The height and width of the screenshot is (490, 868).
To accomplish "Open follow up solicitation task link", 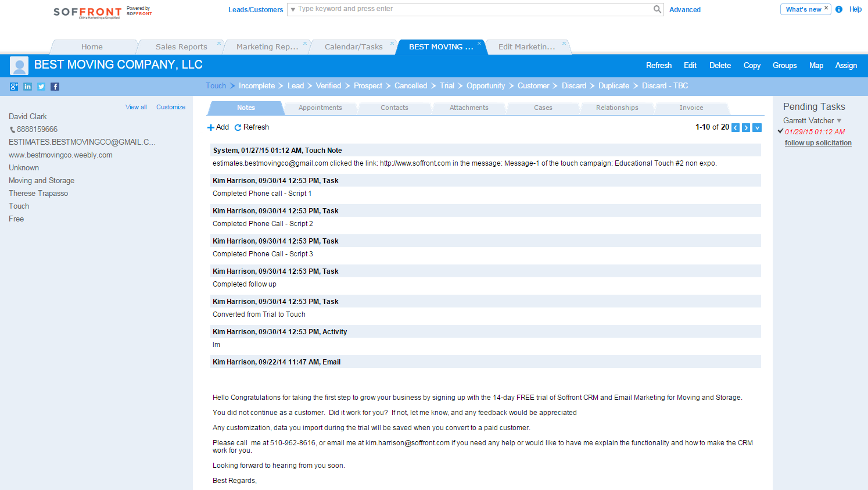I will [818, 143].
